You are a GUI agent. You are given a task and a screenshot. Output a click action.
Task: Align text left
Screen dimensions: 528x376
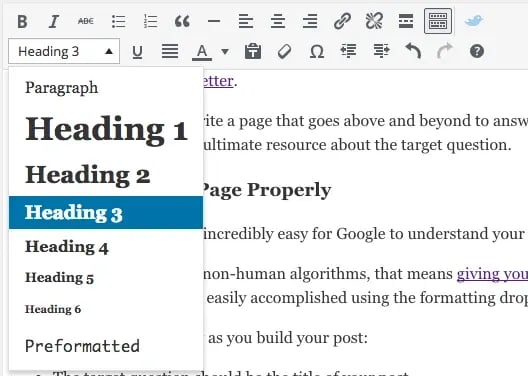(246, 22)
